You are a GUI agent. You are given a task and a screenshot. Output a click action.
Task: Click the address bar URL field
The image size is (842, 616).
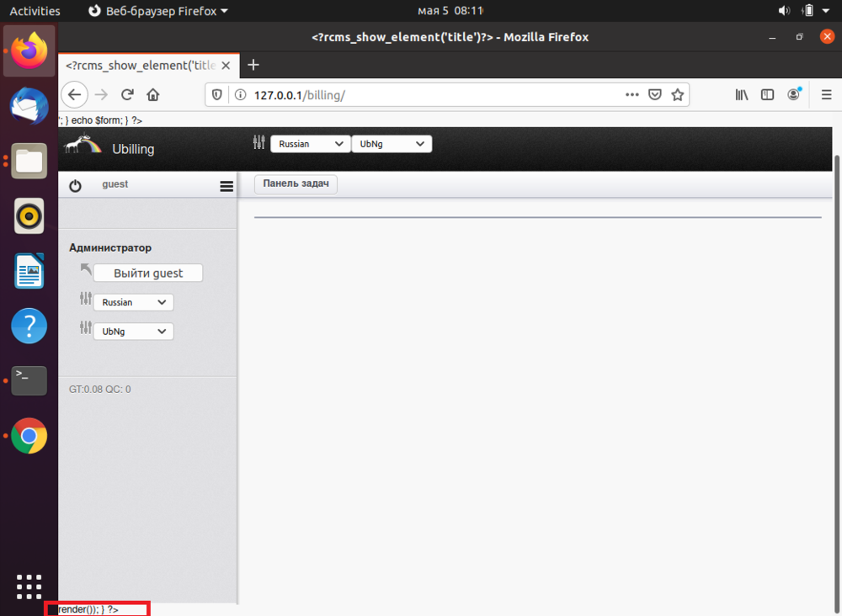coord(421,95)
